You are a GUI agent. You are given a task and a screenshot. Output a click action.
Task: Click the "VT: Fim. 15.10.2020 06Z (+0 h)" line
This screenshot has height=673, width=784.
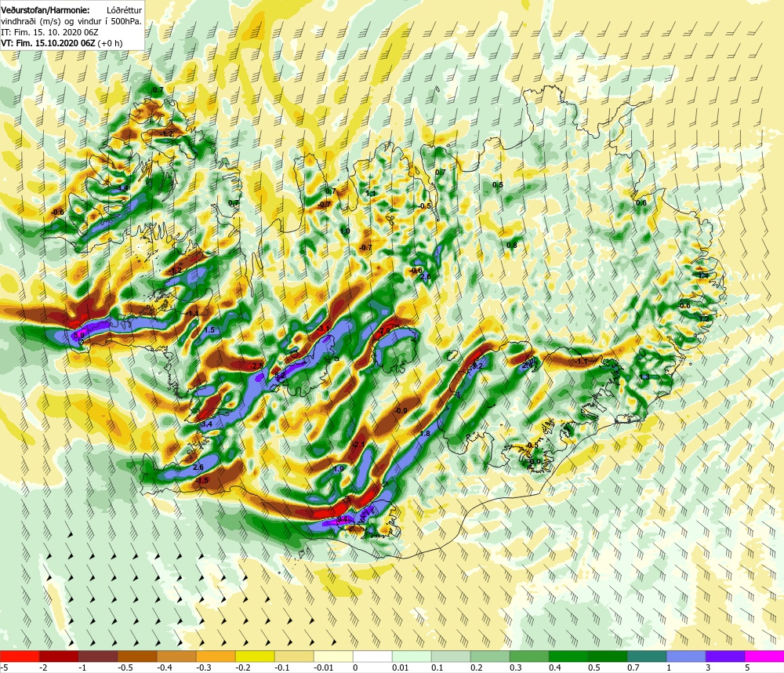point(61,43)
